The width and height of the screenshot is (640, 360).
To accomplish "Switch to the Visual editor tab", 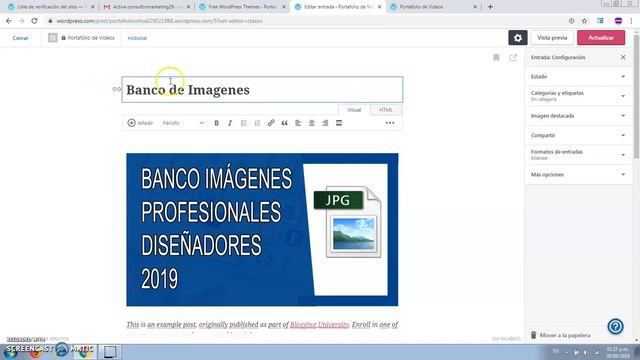I will click(x=354, y=110).
